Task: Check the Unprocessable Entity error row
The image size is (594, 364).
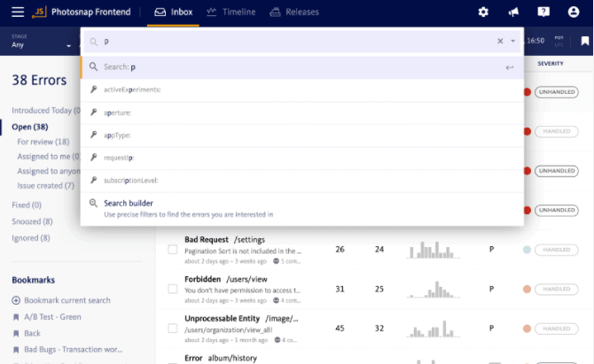Action: click(x=173, y=329)
